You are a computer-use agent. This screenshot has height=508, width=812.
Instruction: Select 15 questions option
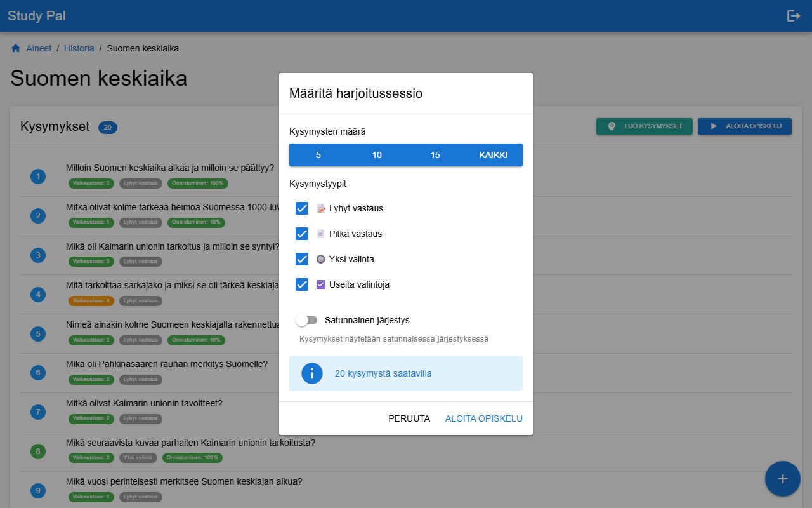tap(435, 155)
